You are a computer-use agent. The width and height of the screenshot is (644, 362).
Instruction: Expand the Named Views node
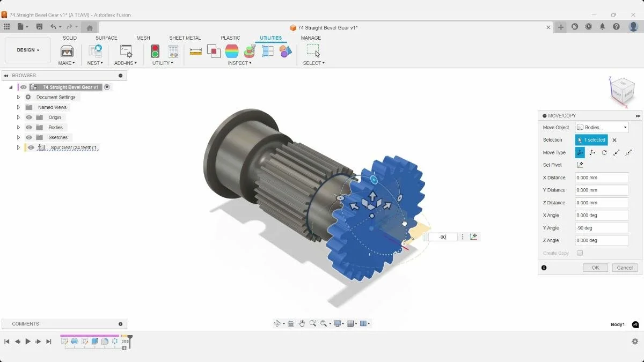[x=18, y=107]
